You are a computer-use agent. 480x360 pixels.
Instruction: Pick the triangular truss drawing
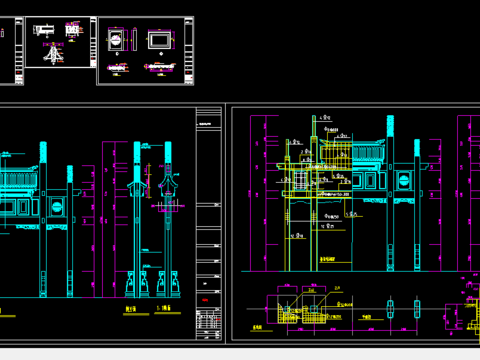point(53,54)
